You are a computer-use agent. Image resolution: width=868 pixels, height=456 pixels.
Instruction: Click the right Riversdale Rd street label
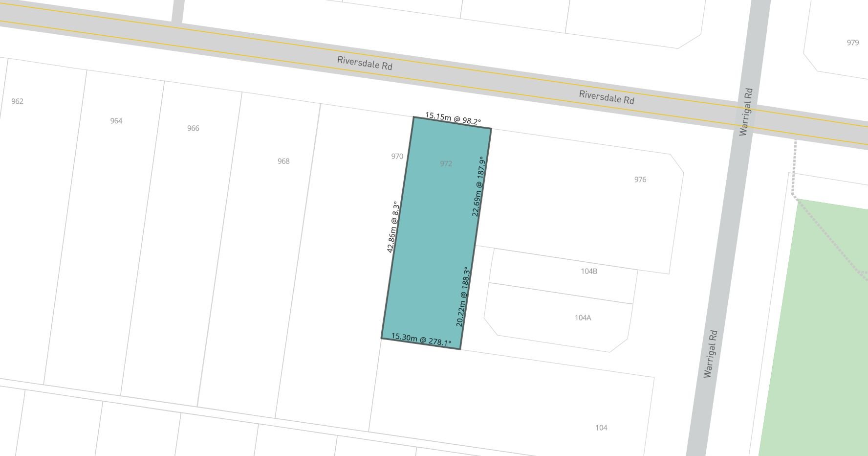607,97
